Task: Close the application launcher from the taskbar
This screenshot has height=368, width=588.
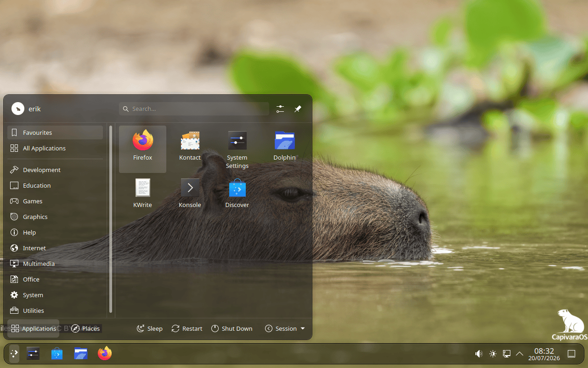Action: coord(14,354)
